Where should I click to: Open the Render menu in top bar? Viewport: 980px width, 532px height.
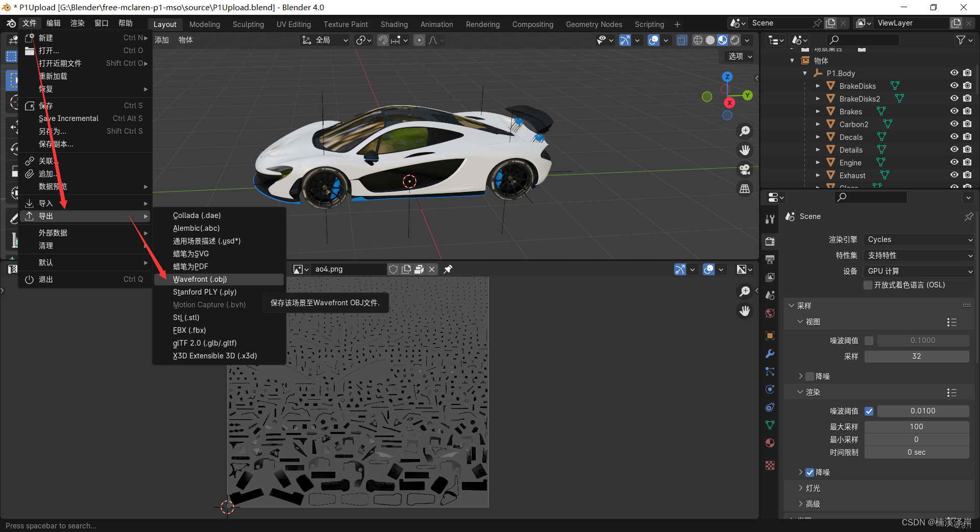click(77, 23)
